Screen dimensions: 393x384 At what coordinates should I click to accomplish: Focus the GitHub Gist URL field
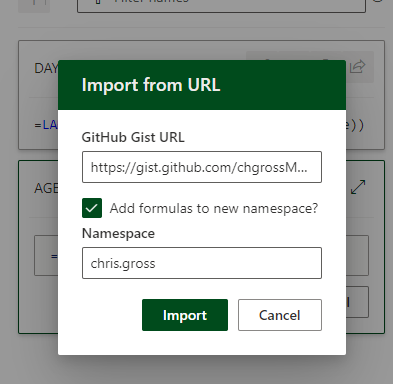click(202, 167)
